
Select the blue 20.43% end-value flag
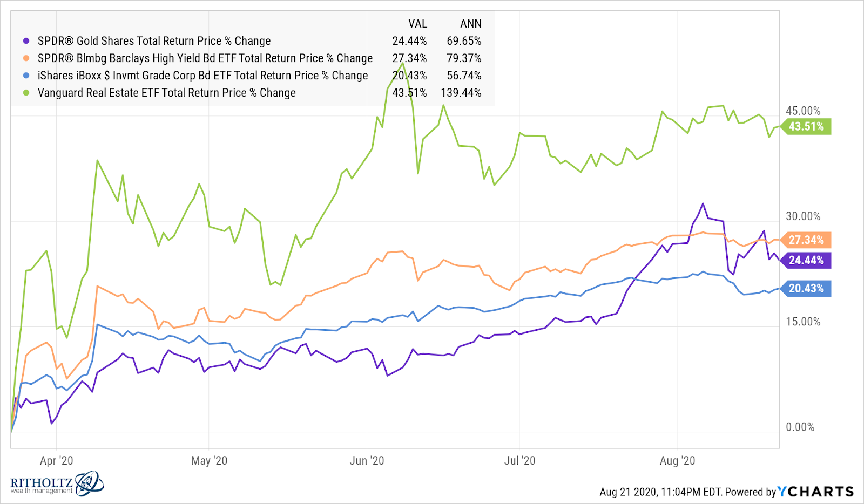click(x=806, y=288)
